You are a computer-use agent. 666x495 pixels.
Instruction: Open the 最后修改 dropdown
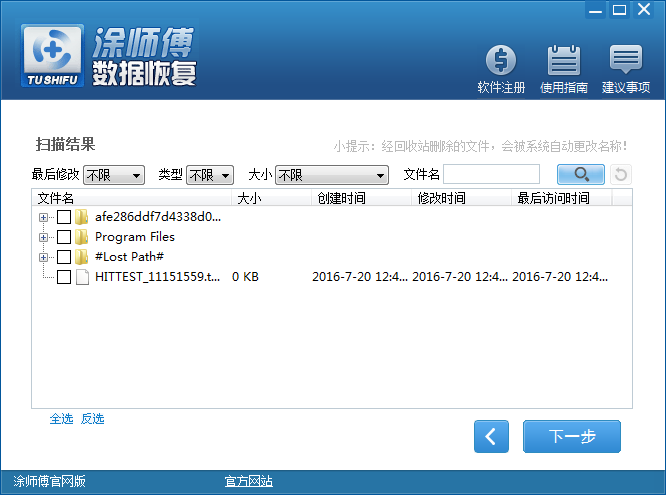(114, 175)
